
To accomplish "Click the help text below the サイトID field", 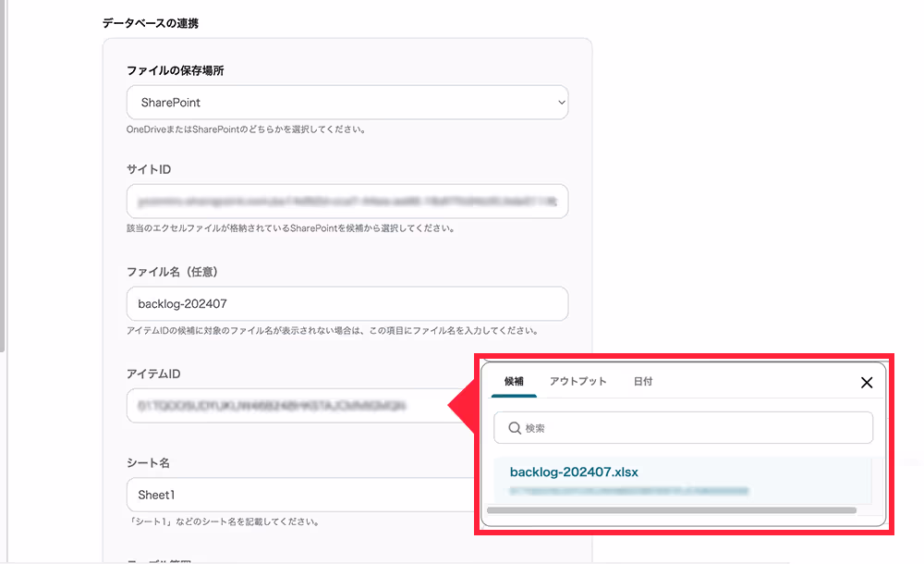I will coord(290,228).
